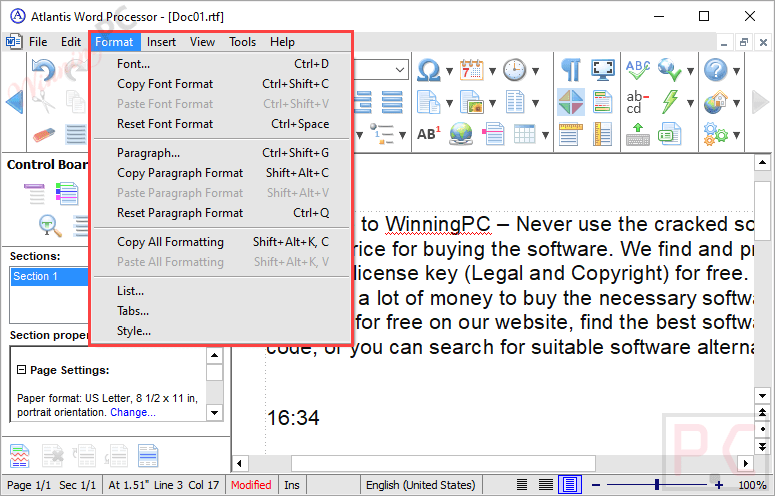Click the green lightning bolt icon
The height and width of the screenshot is (496, 775).
point(670,102)
